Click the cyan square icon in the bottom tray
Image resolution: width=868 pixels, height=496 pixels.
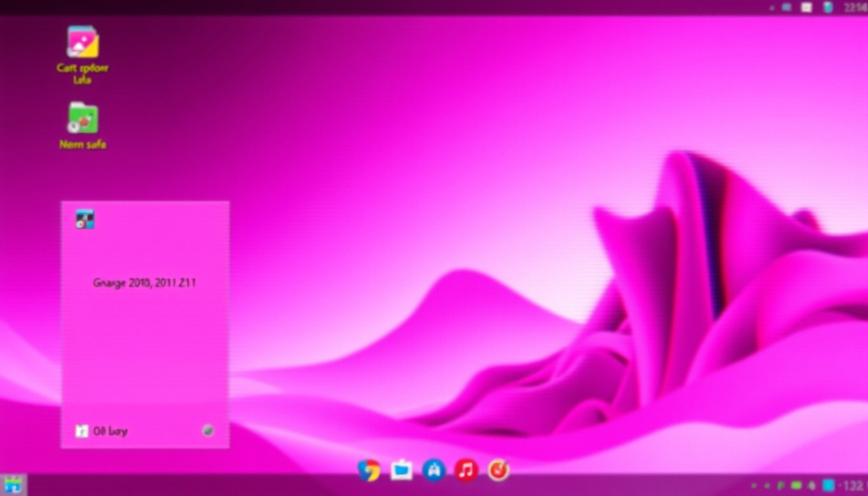pyautogui.click(x=829, y=486)
